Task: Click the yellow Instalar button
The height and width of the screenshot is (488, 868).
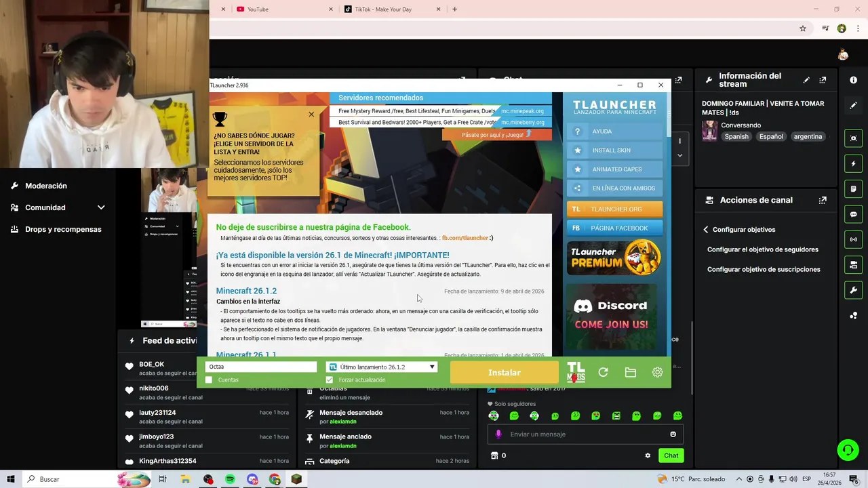Action: coord(505,372)
